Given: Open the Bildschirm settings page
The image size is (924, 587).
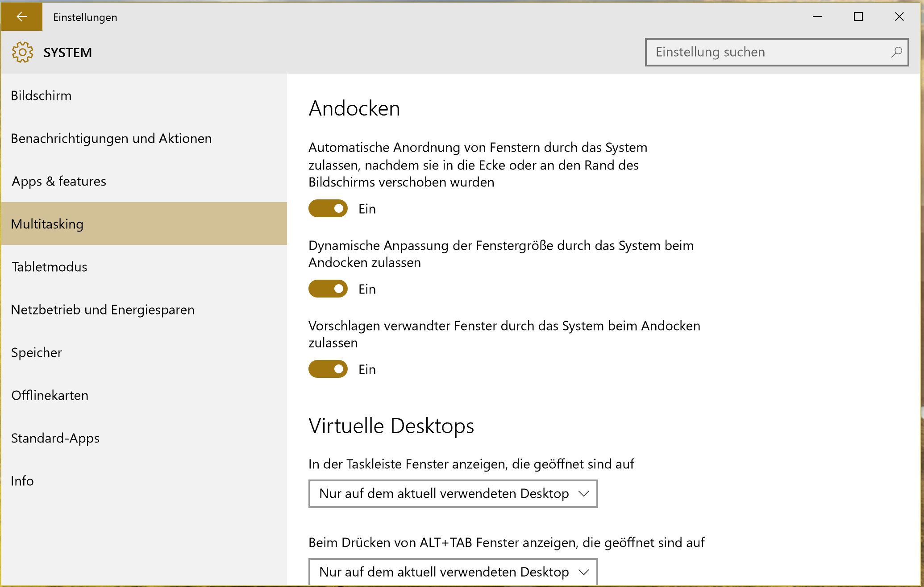Looking at the screenshot, I should 144,95.
